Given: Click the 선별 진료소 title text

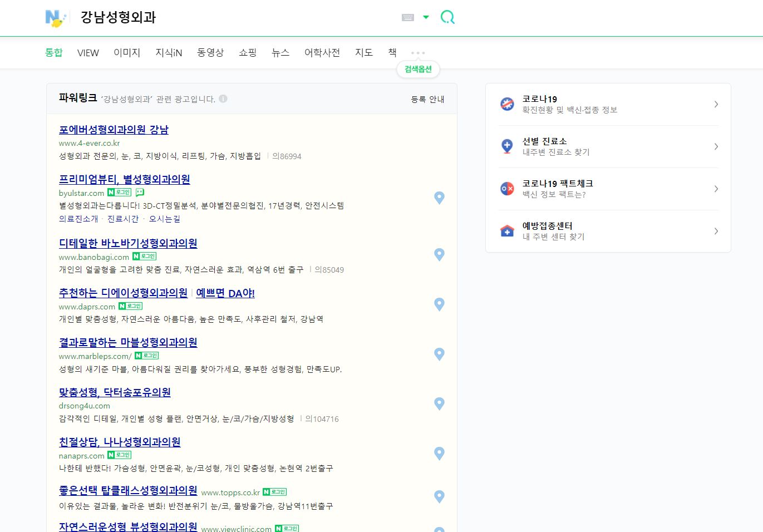Looking at the screenshot, I should (x=544, y=141).
